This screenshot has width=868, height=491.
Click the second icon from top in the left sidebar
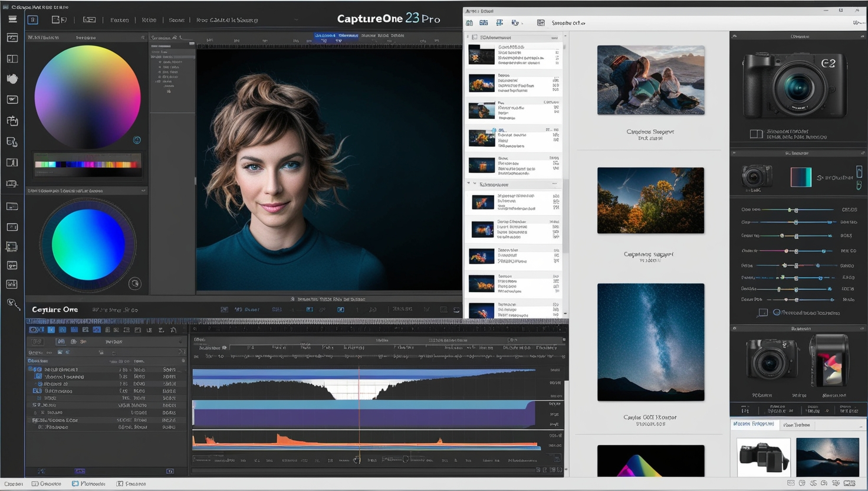coord(12,38)
